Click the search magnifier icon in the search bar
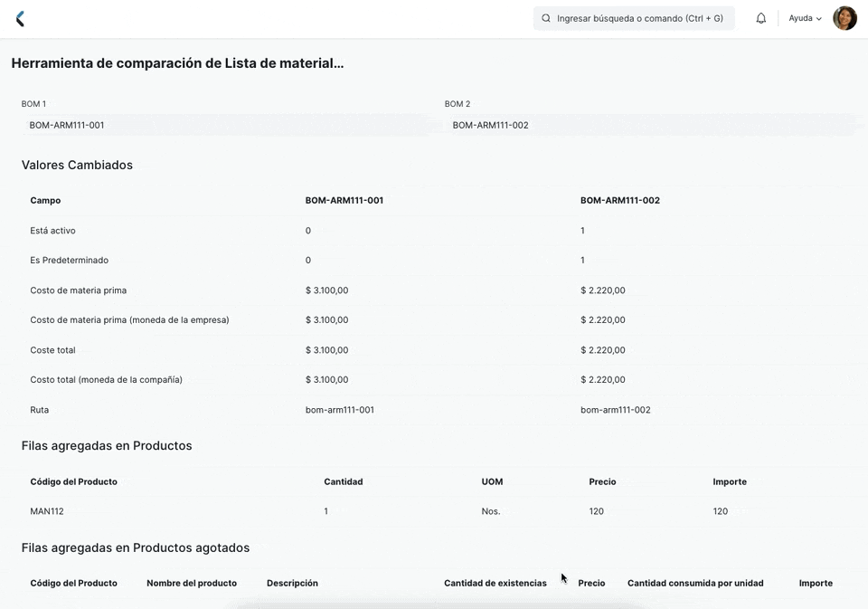The width and height of the screenshot is (868, 609). point(544,17)
